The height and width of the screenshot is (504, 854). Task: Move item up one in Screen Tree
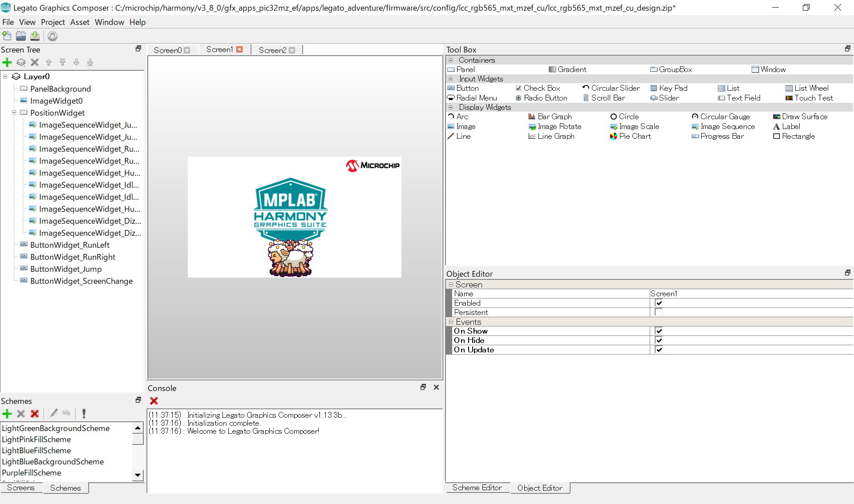[49, 62]
